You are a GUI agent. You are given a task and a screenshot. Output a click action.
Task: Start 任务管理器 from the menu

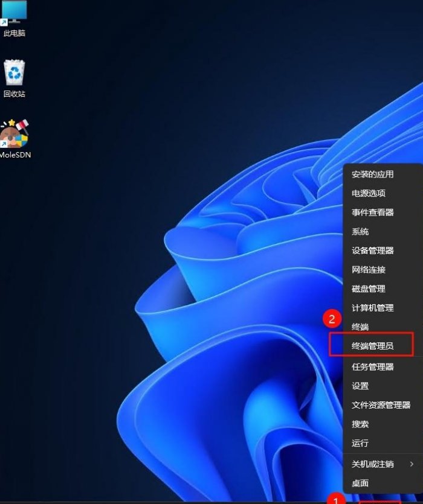372,366
